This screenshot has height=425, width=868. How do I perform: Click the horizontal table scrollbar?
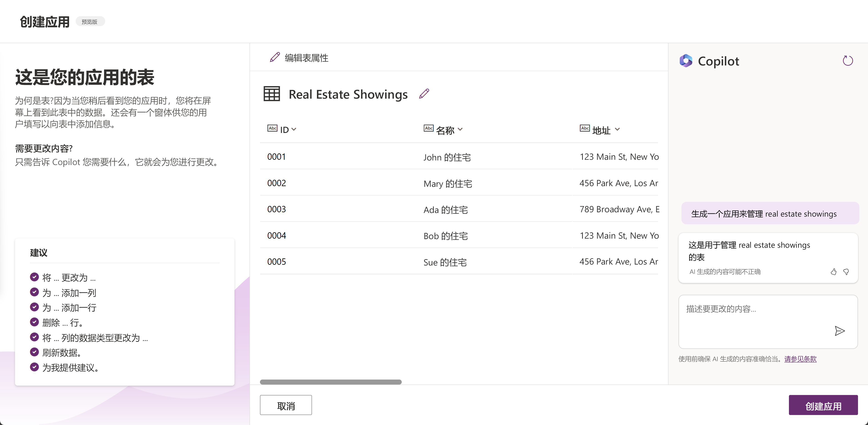pyautogui.click(x=331, y=382)
